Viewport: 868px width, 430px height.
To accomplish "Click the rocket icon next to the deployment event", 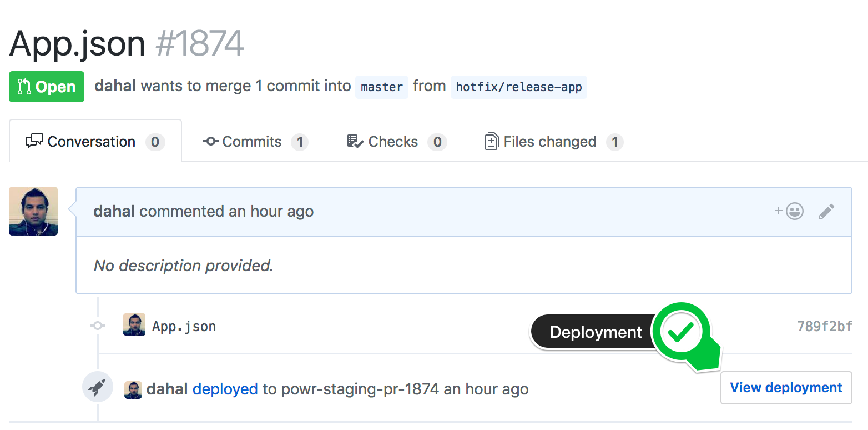I will pyautogui.click(x=98, y=387).
